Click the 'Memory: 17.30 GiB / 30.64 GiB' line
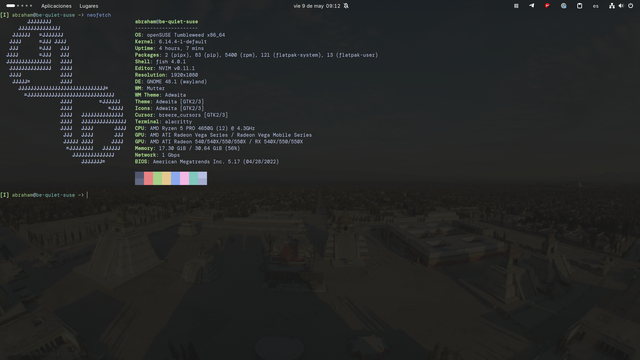This screenshot has height=360, width=640. pos(187,148)
